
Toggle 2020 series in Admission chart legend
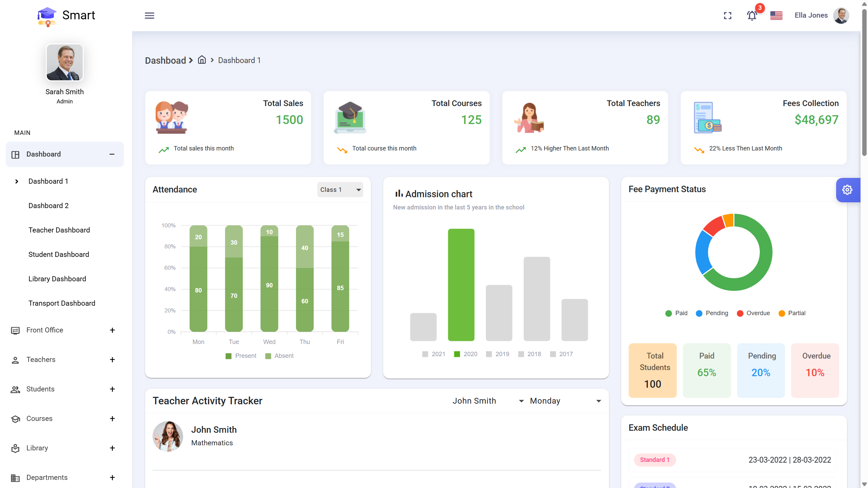click(x=466, y=354)
